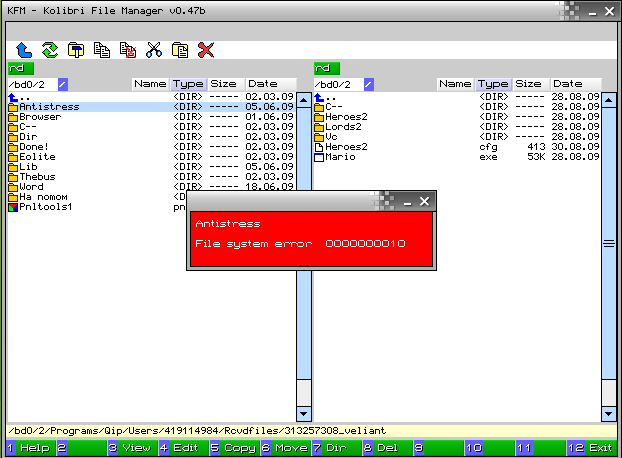Click the yellow folder toolbar icon
Viewport: 622px width, 458px height.
76,49
